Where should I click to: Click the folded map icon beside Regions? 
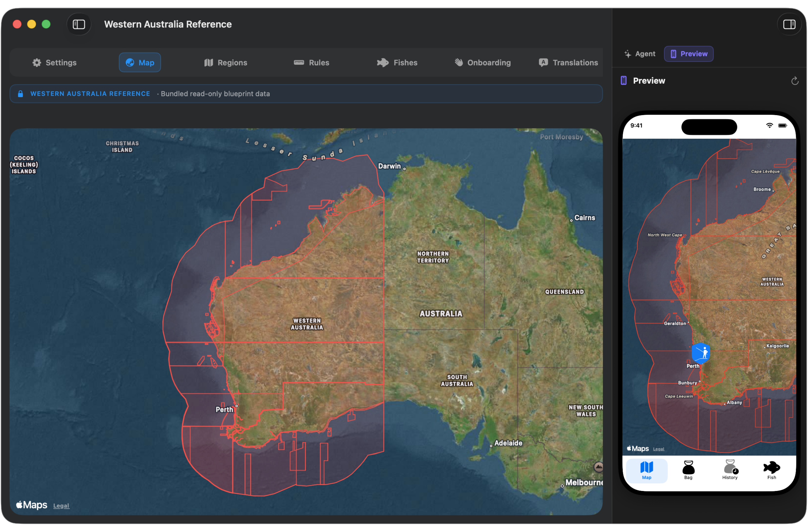[x=209, y=63]
